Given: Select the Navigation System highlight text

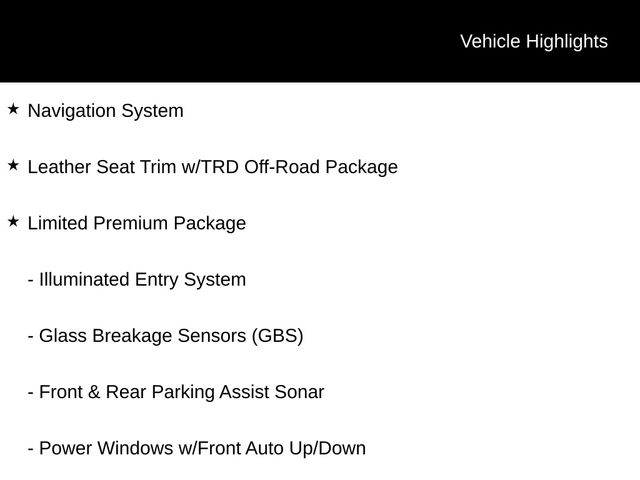Looking at the screenshot, I should click(x=106, y=111).
